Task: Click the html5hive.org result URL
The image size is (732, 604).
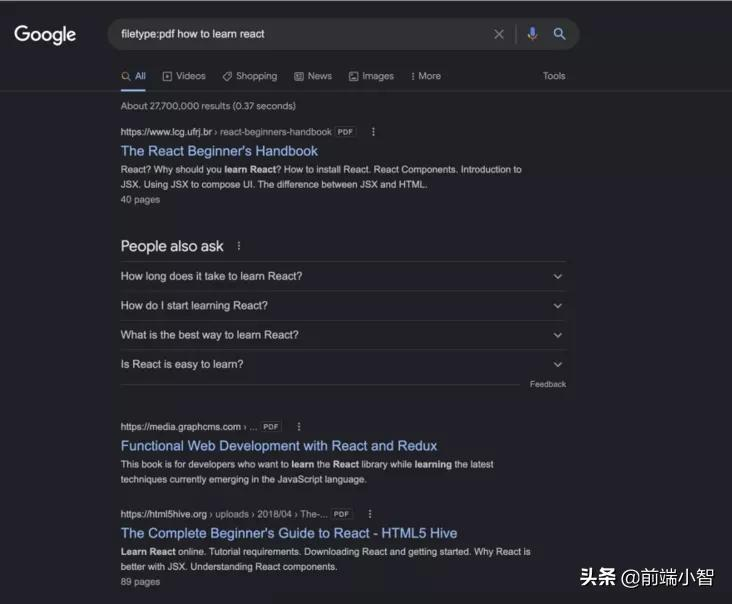Action: click(224, 514)
